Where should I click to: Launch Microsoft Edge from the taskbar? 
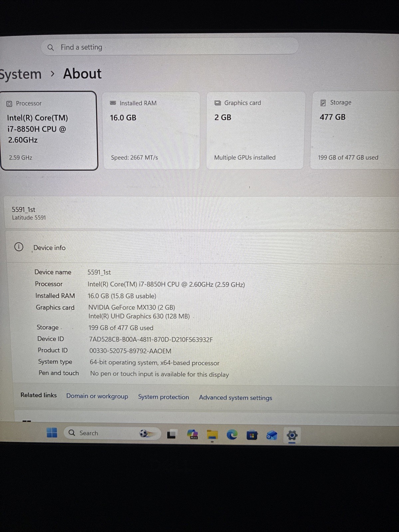[x=232, y=435]
